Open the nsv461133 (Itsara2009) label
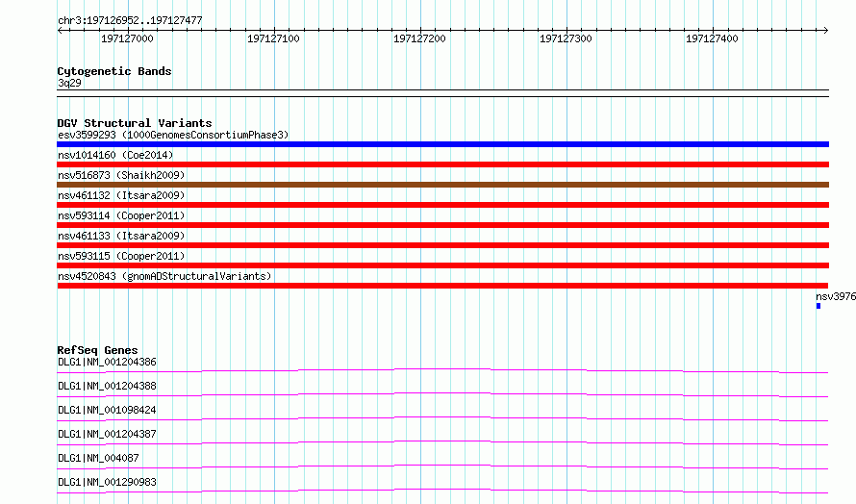This screenshot has height=504, width=856. [121, 236]
